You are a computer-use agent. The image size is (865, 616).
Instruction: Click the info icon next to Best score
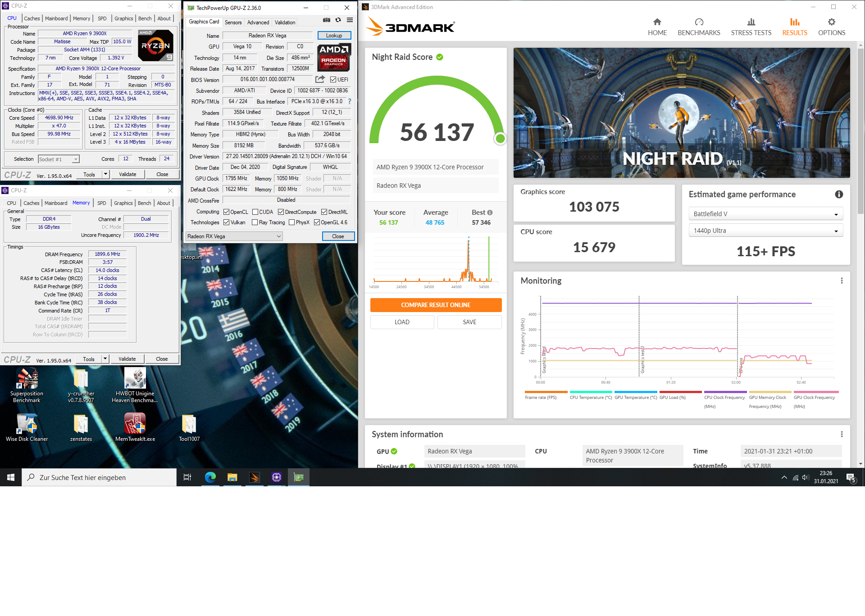[x=490, y=213]
